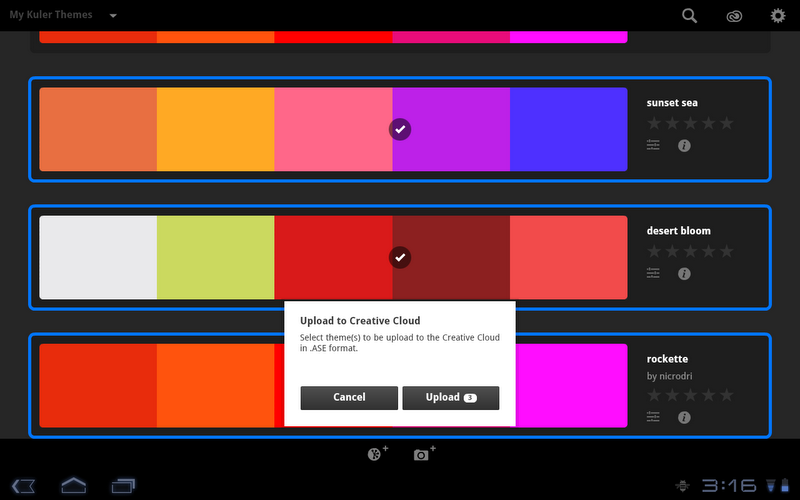Viewport: 800px width, 500px height.
Task: Open the search magnifier icon
Action: click(689, 16)
